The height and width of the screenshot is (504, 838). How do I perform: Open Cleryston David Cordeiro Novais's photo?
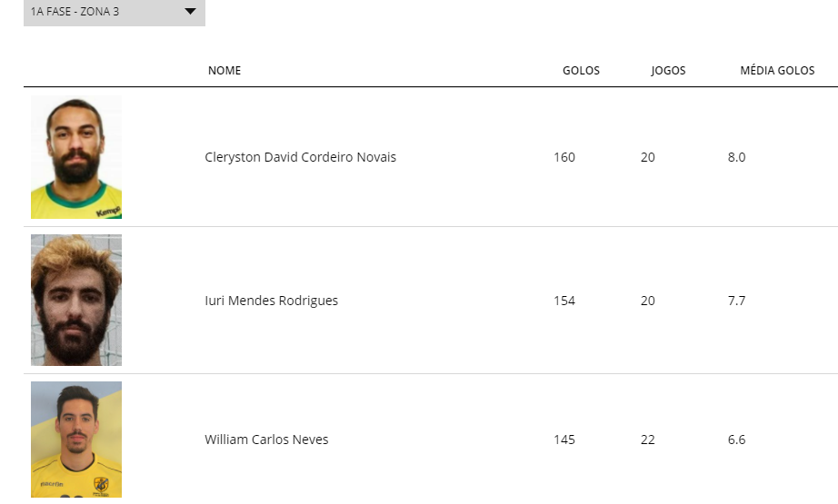(76, 157)
